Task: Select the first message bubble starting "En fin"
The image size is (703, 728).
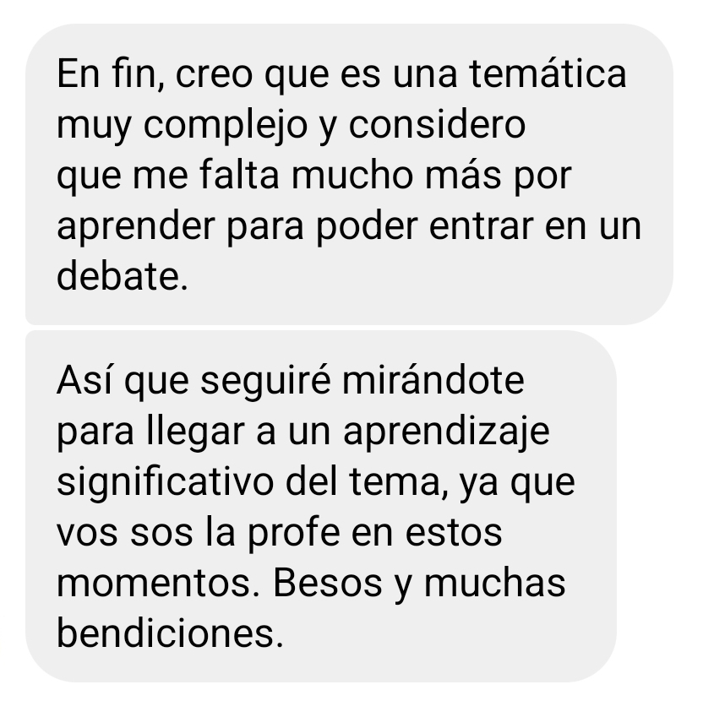Action: pyautogui.click(x=349, y=174)
